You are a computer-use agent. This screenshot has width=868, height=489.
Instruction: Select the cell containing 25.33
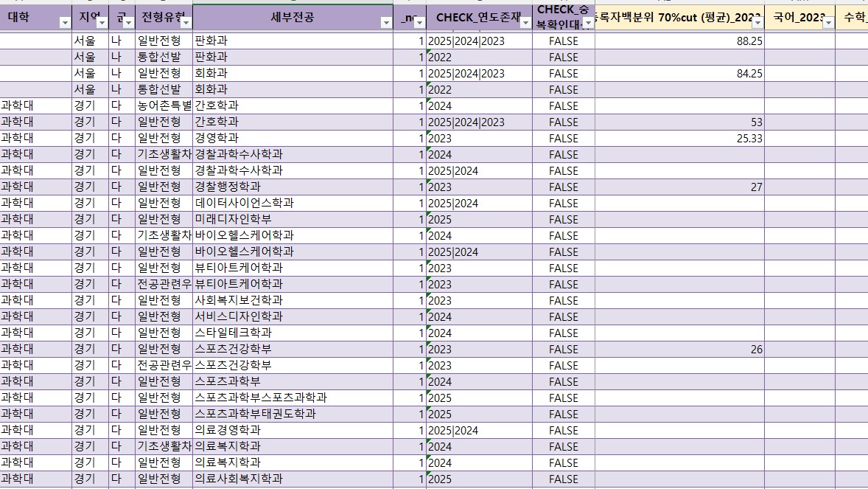point(679,138)
